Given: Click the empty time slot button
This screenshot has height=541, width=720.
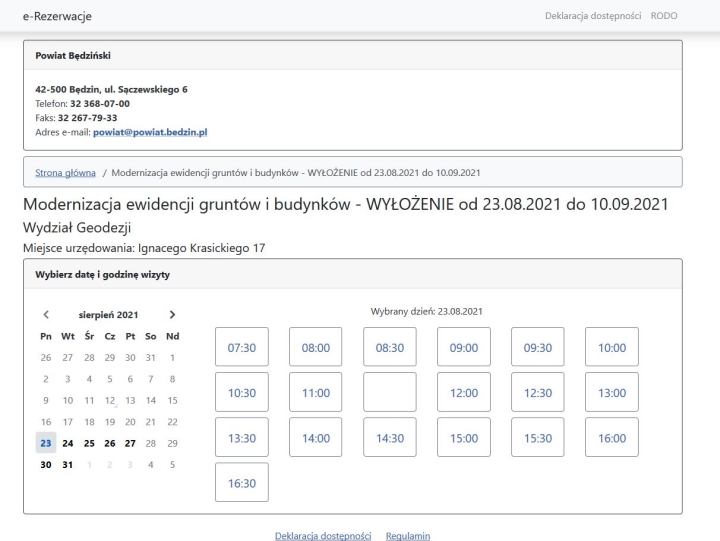Looking at the screenshot, I should tap(389, 393).
